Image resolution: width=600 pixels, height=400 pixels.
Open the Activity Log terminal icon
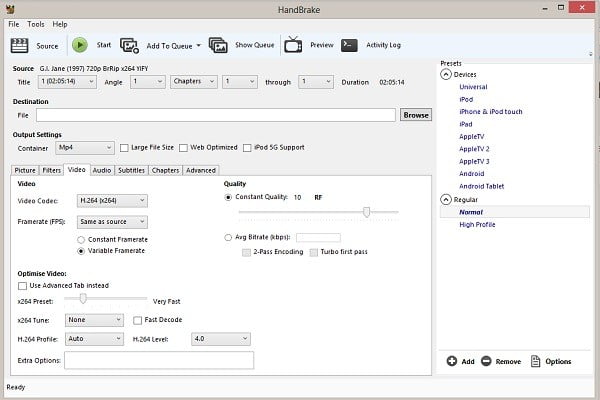pyautogui.click(x=349, y=45)
